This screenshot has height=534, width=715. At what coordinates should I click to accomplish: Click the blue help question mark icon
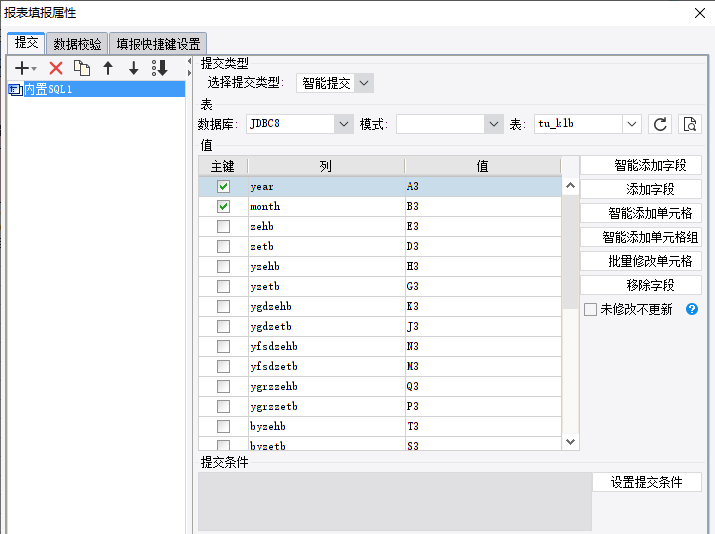pos(692,309)
